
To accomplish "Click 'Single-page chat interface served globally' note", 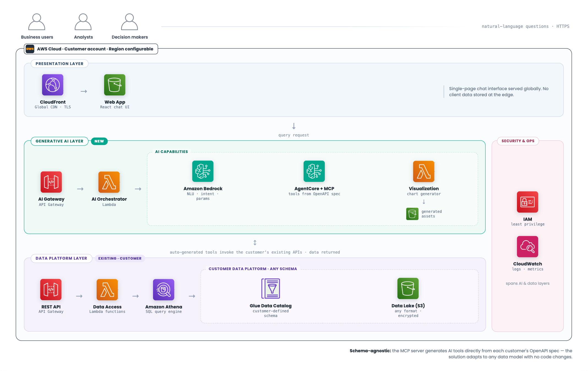I will coord(499,92).
